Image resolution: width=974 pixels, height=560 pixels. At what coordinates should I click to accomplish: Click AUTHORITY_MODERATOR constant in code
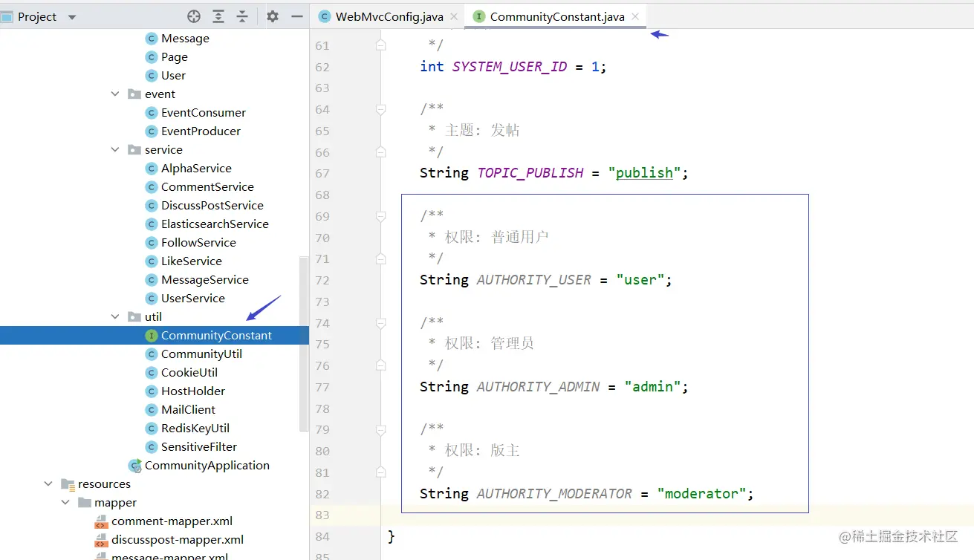click(554, 494)
